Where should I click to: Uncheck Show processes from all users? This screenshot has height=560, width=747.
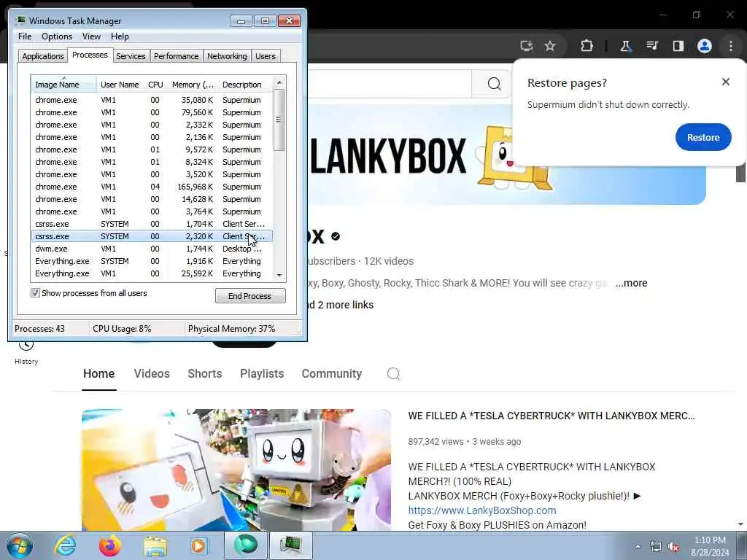[35, 293]
